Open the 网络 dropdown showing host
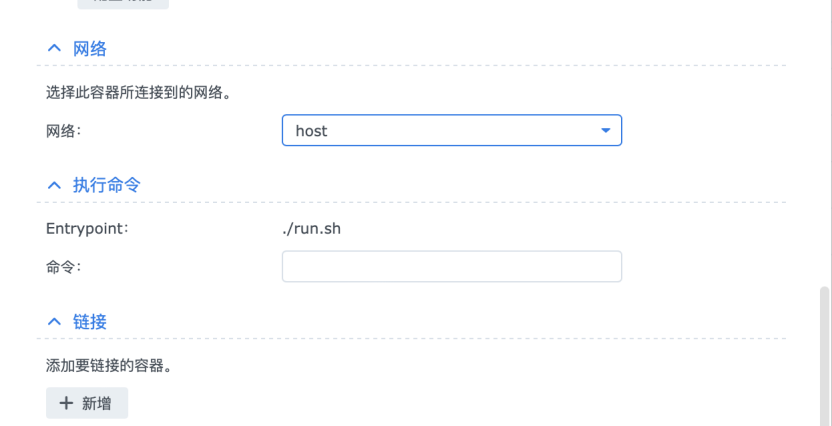 coord(452,130)
